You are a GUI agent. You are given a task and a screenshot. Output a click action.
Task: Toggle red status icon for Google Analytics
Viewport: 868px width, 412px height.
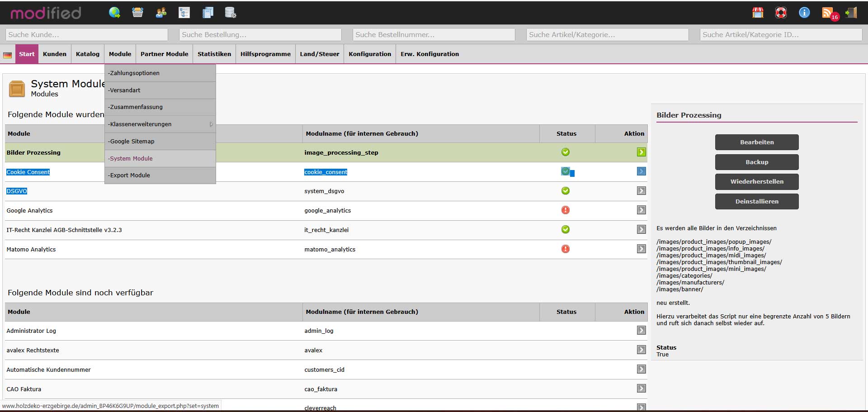(565, 210)
